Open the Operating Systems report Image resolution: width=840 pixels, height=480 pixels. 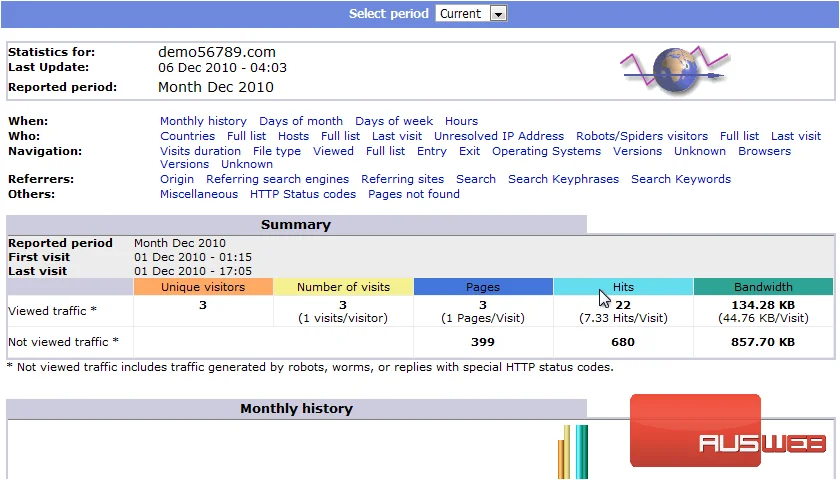(546, 151)
